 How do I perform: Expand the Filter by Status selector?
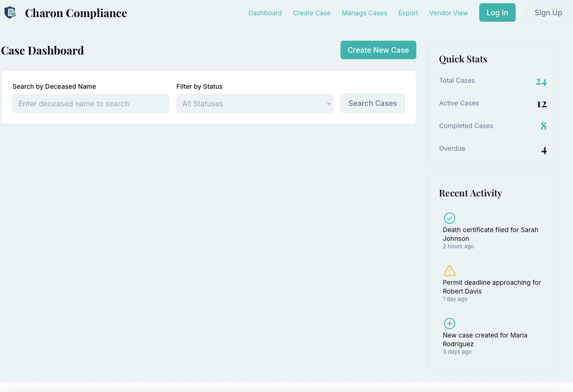(255, 103)
